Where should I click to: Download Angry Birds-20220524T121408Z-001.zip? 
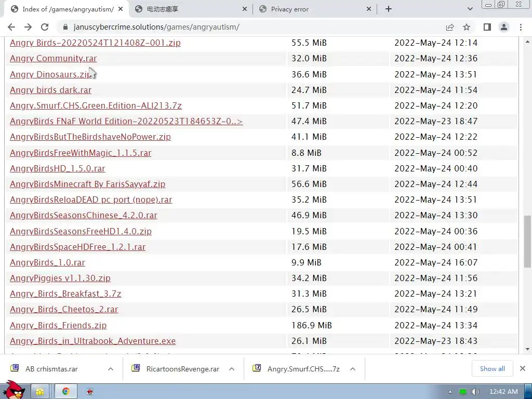click(x=95, y=43)
